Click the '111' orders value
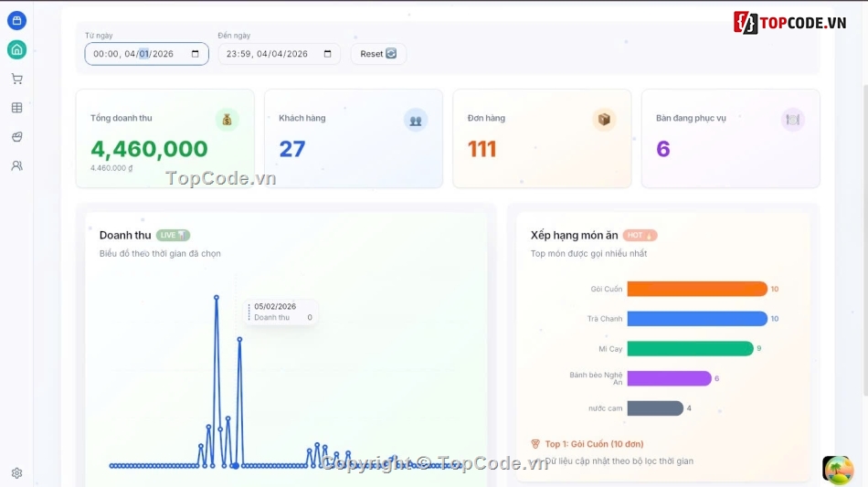The height and width of the screenshot is (487, 868). (x=482, y=149)
